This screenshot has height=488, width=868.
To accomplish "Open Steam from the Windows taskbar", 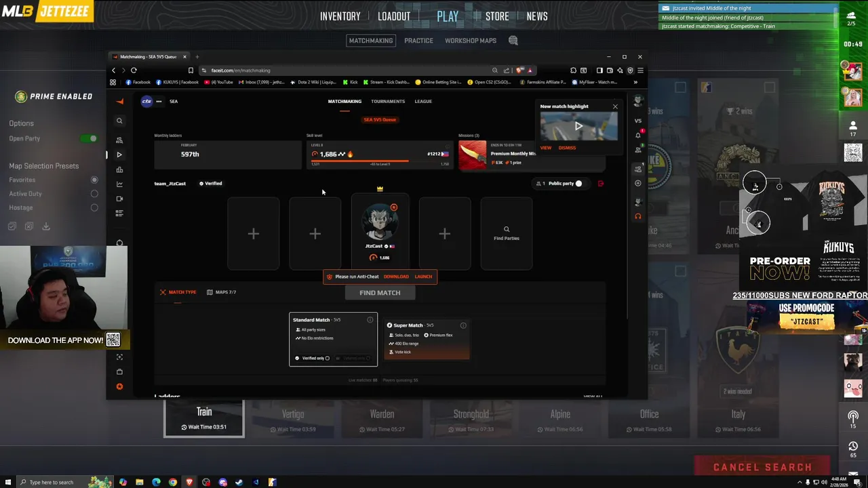I will tap(239, 483).
